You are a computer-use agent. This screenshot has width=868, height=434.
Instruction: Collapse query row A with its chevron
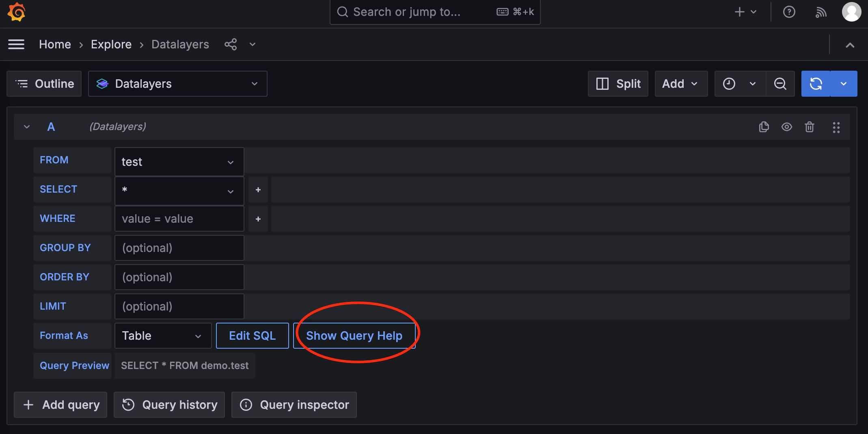[27, 127]
